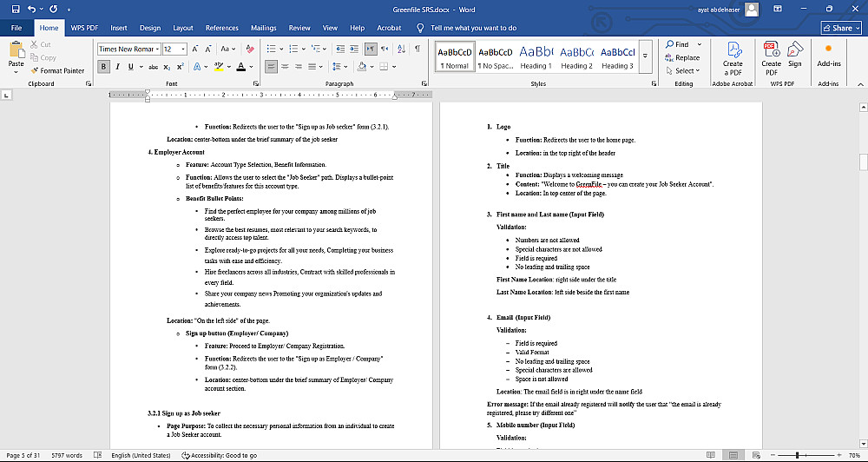Click the Page 5 of 31 indicator
Image resolution: width=868 pixels, height=462 pixels.
(x=23, y=455)
